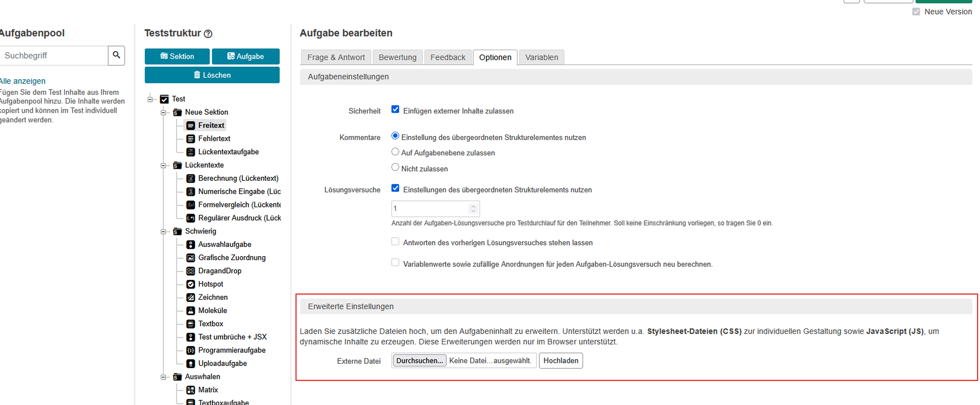The height and width of the screenshot is (405, 980).
Task: Click the Zeichnen task icon
Action: tap(191, 297)
